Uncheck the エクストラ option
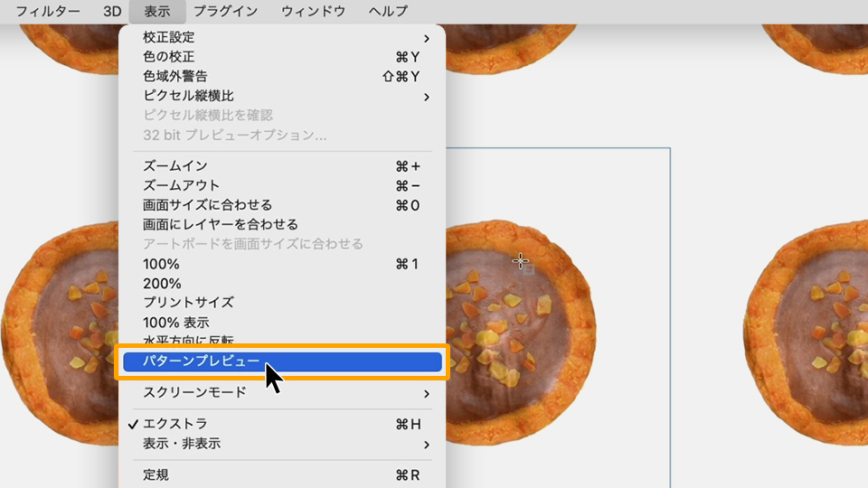The height and width of the screenshot is (488, 868). point(282,425)
